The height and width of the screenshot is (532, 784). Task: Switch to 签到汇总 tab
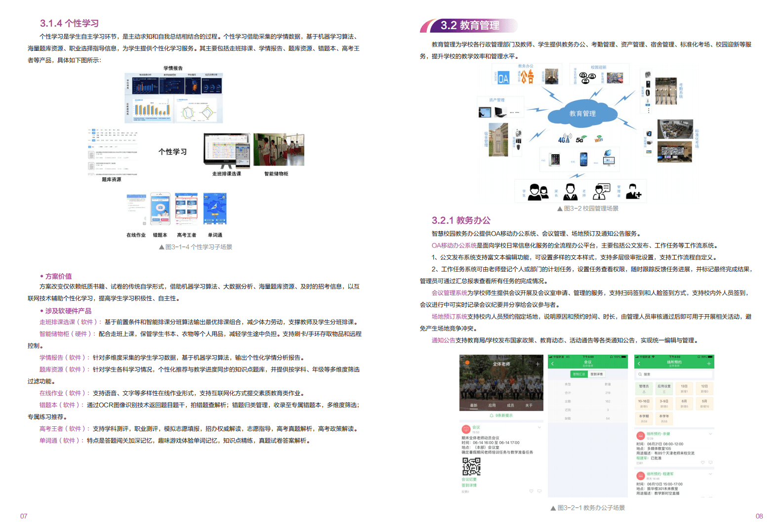[x=579, y=374]
